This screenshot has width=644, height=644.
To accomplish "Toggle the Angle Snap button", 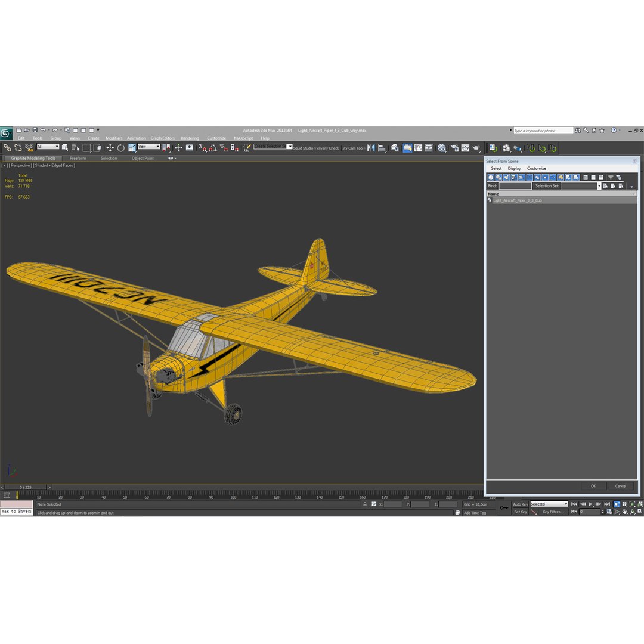I will (x=213, y=148).
